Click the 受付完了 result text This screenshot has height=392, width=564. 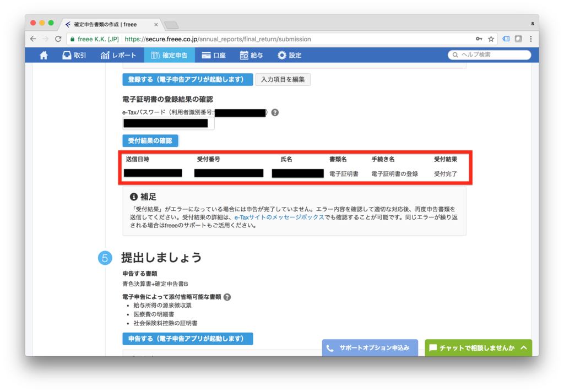pos(445,174)
